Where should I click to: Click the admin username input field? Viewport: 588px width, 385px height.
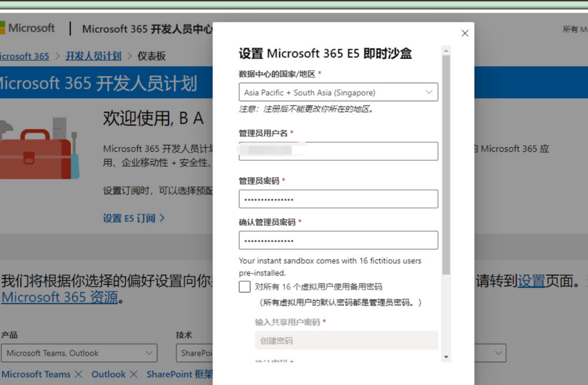coord(338,151)
